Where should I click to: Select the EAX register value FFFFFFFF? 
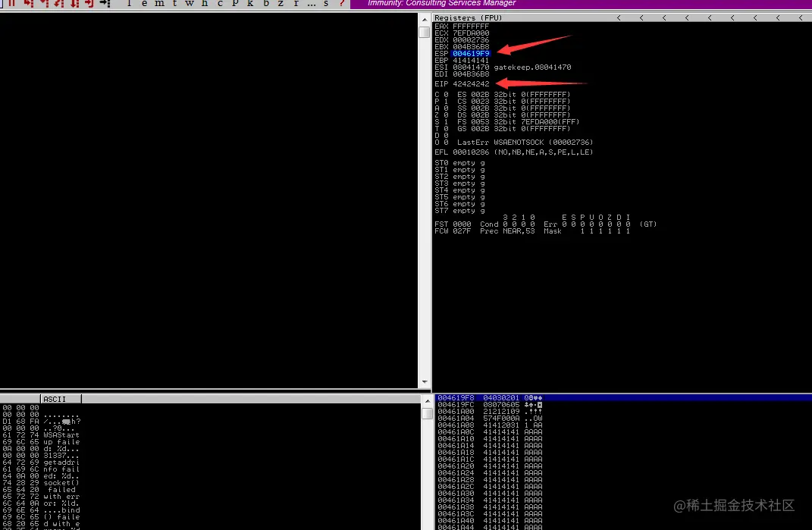(471, 26)
